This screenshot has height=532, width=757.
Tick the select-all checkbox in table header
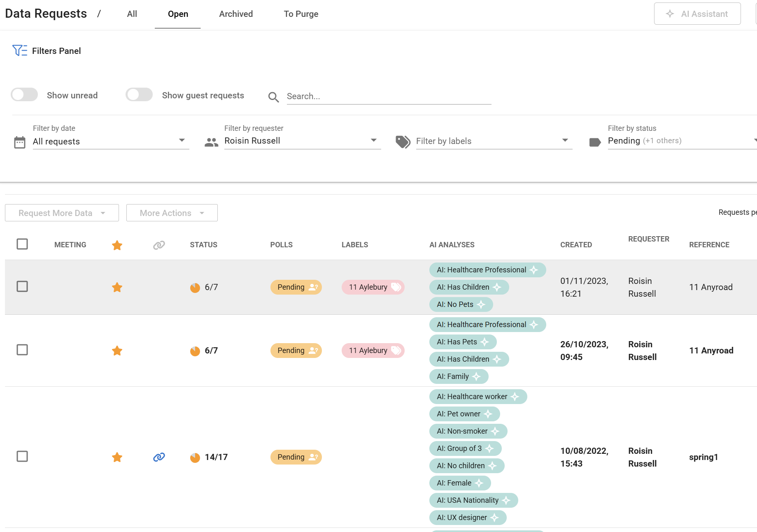tap(22, 244)
